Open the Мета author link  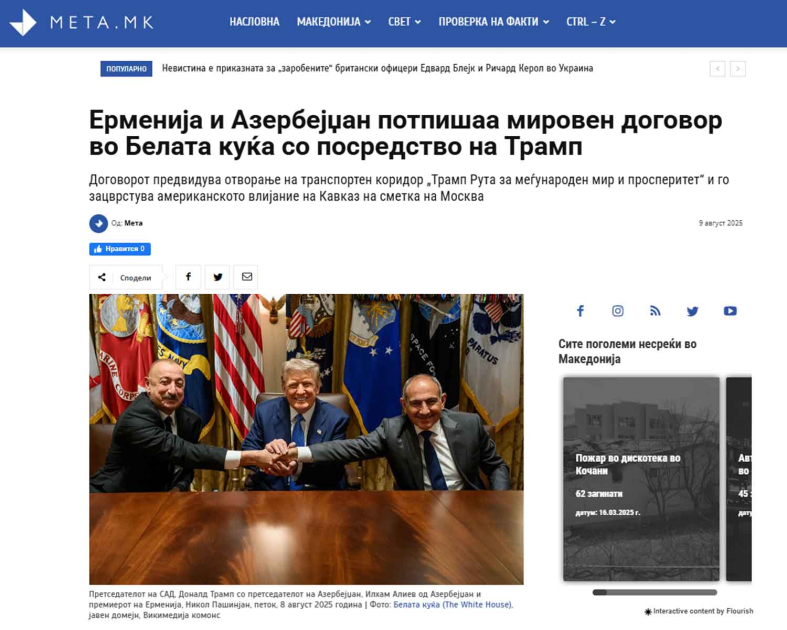click(134, 223)
